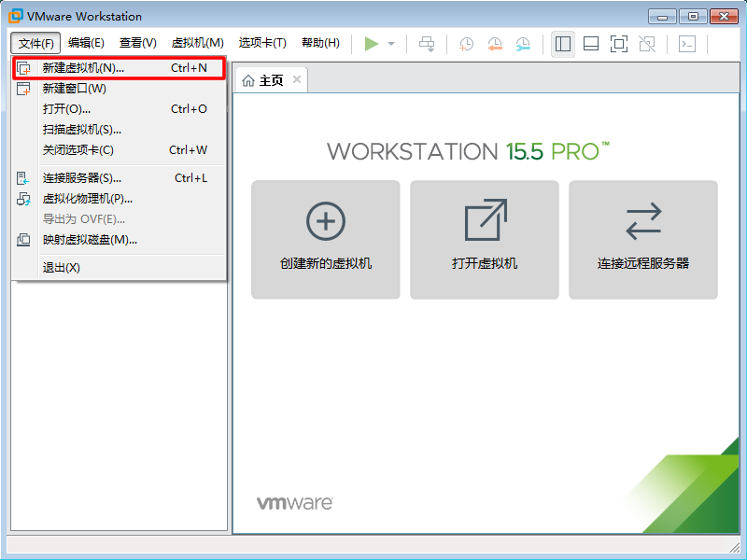
Task: Open the 虚拟机(M) menu in menu bar
Action: tap(197, 43)
